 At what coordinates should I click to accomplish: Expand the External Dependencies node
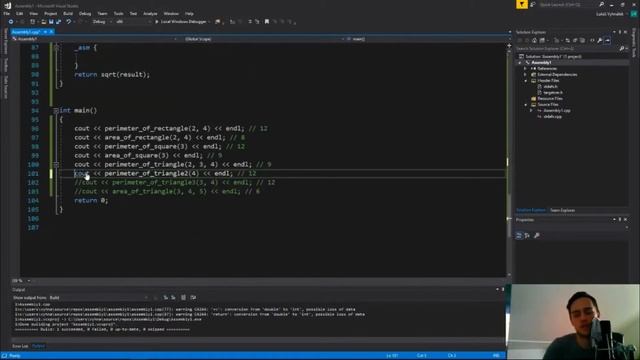525,75
